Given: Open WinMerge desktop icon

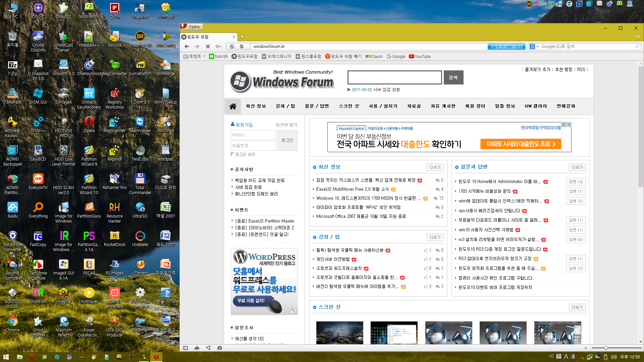Looking at the screenshot, I should click(166, 68).
